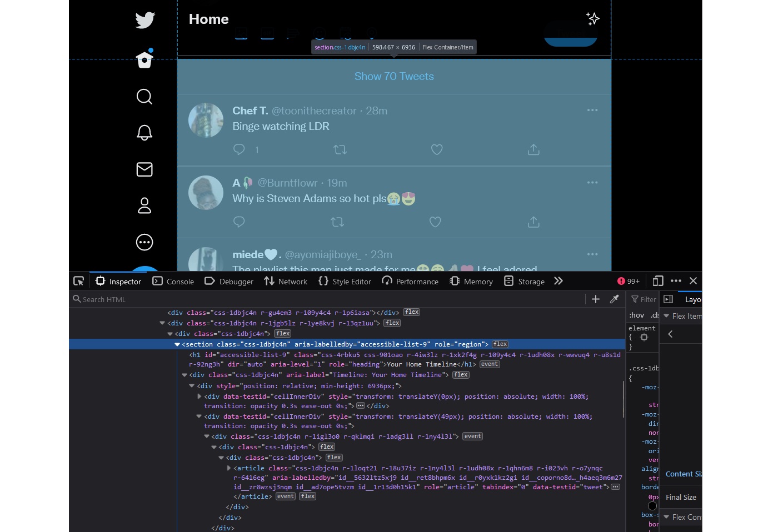Toggle the flex highlighter badge on the section element
778x532 pixels.
pyautogui.click(x=500, y=344)
